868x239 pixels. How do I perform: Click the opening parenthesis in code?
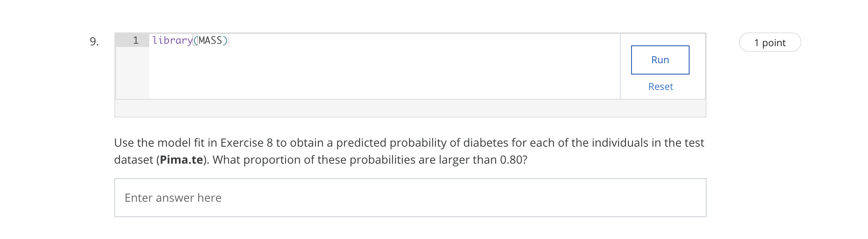point(196,41)
